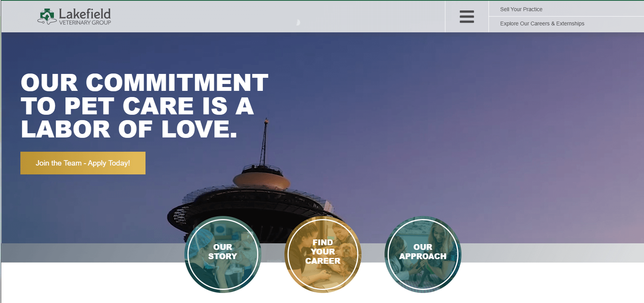Open Explore Our Careers & Externships link
Image resolution: width=644 pixels, height=303 pixels.
(542, 23)
